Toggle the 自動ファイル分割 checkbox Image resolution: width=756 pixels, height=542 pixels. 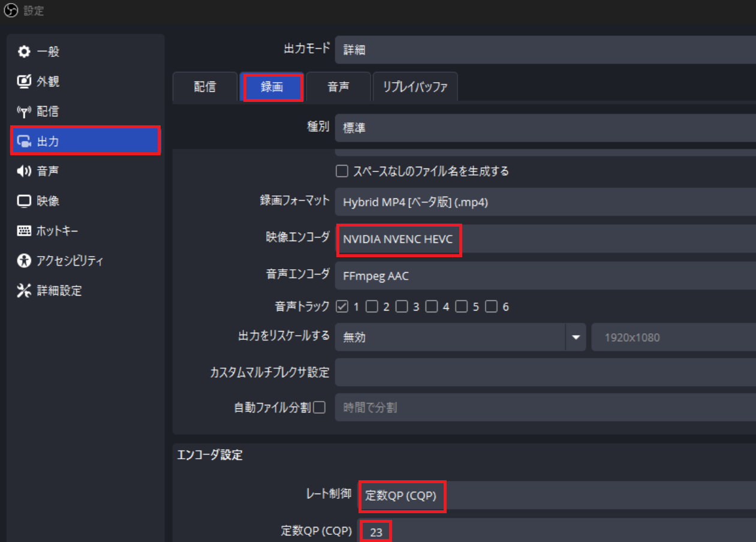click(320, 408)
